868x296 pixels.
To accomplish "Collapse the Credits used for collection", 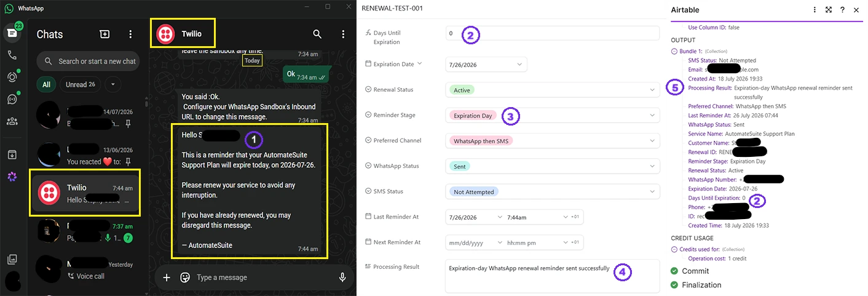I will [674, 249].
